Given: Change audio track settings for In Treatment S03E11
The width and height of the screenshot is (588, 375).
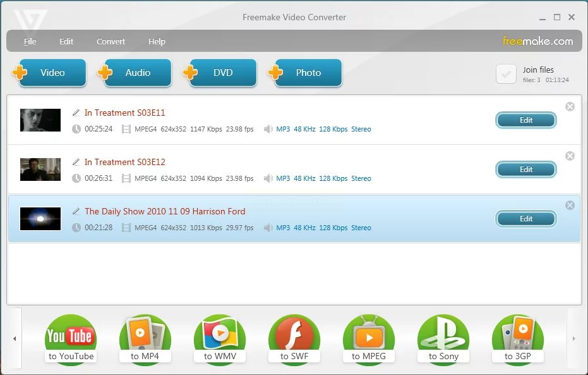Looking at the screenshot, I should (323, 129).
